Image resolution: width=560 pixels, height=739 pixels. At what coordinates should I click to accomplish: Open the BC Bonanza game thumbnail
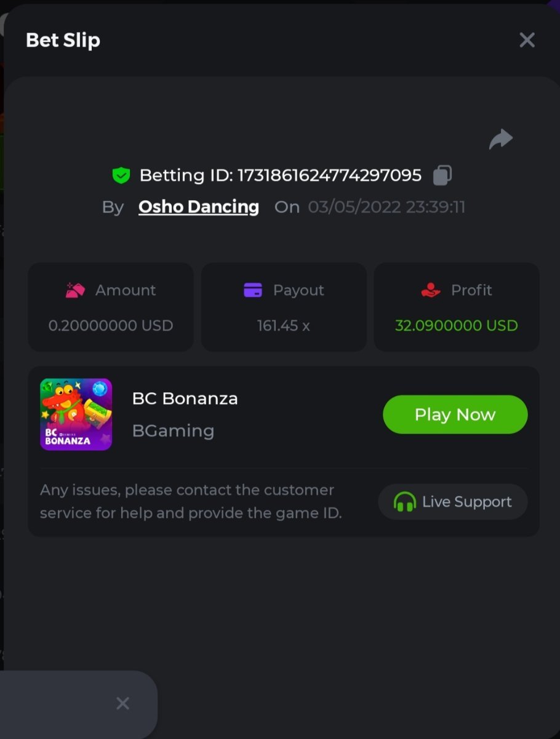tap(76, 414)
